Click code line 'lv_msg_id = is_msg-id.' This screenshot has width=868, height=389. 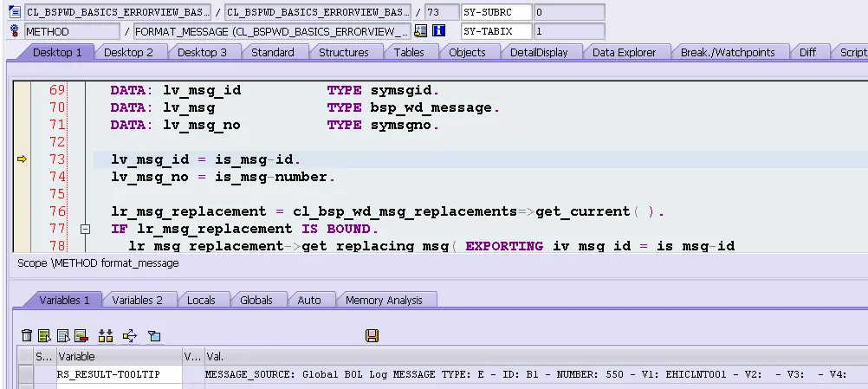tap(206, 160)
